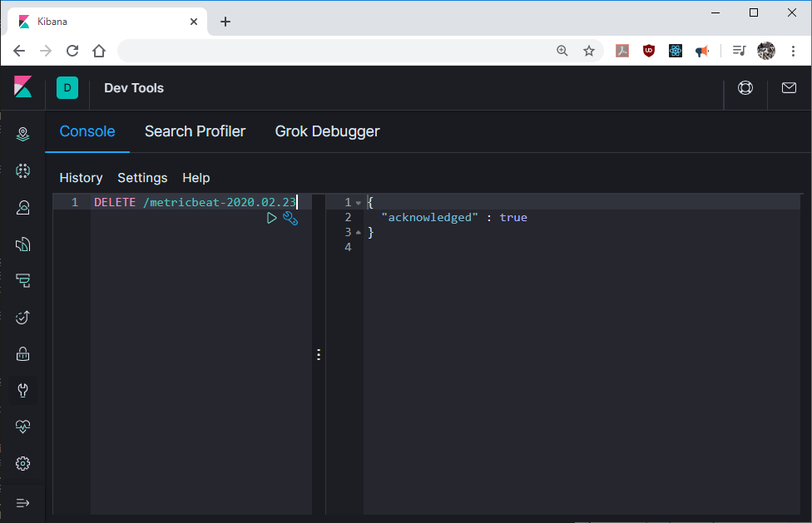812x523 pixels.
Task: Collapse the response JSON at line 1
Action: click(358, 203)
